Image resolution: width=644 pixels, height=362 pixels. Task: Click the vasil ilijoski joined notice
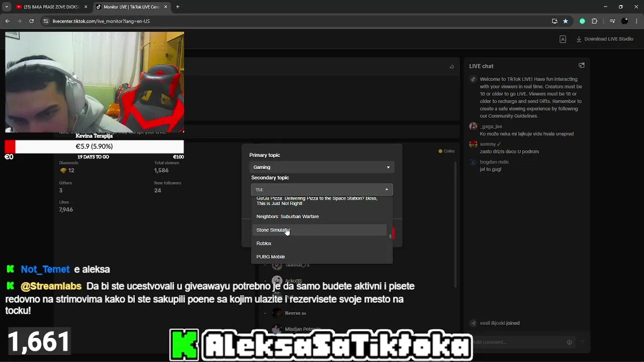500,323
